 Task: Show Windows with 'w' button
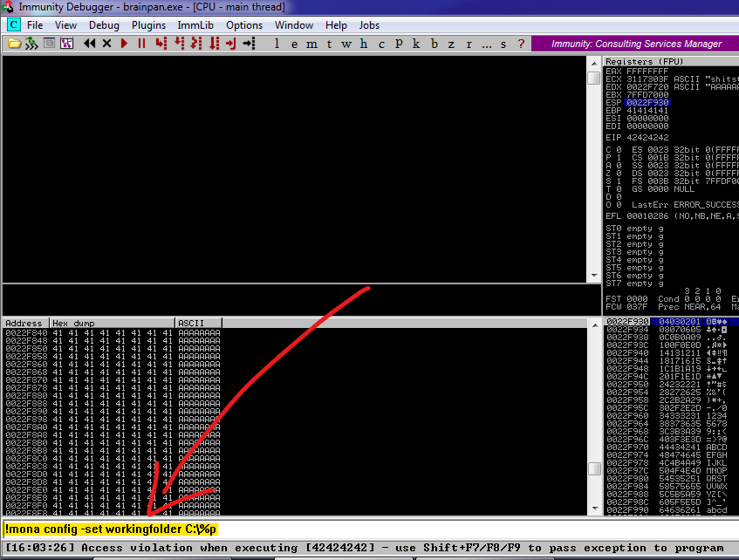click(346, 44)
